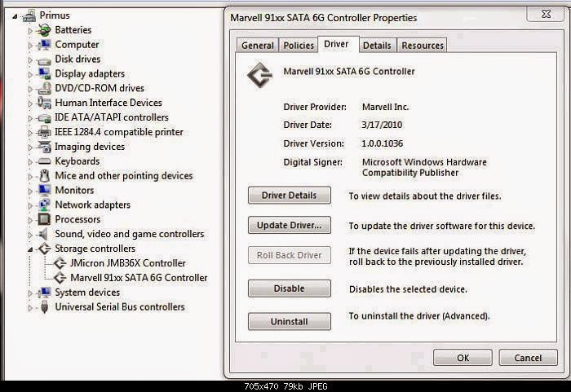Expand the Disk drives node arrow
The width and height of the screenshot is (571, 392).
coord(30,60)
